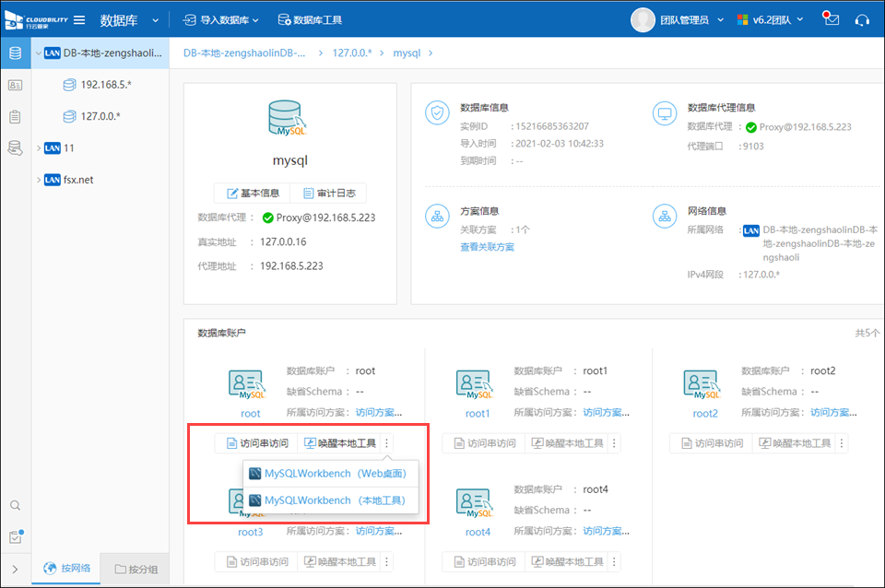Click 唤醒本地工具 for root account
The width and height of the screenshot is (885, 588).
(x=339, y=443)
